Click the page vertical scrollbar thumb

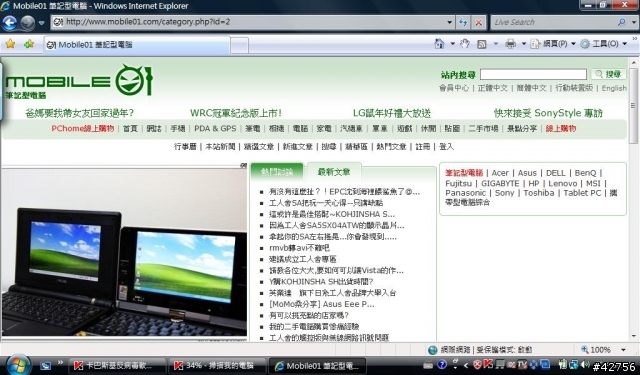click(x=633, y=106)
